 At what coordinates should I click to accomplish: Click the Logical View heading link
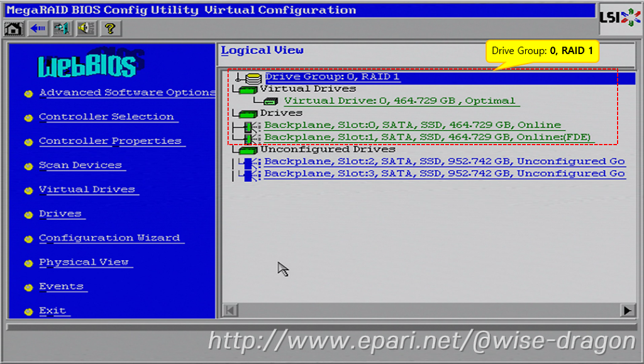click(262, 50)
